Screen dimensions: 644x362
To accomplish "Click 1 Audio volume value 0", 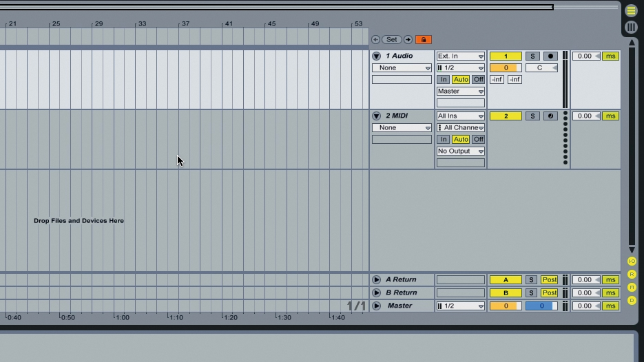I will (506, 67).
